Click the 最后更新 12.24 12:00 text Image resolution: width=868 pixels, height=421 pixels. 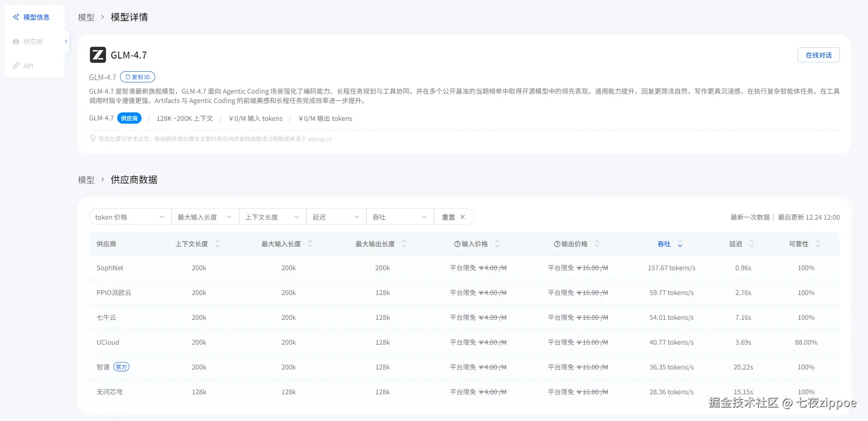point(809,217)
